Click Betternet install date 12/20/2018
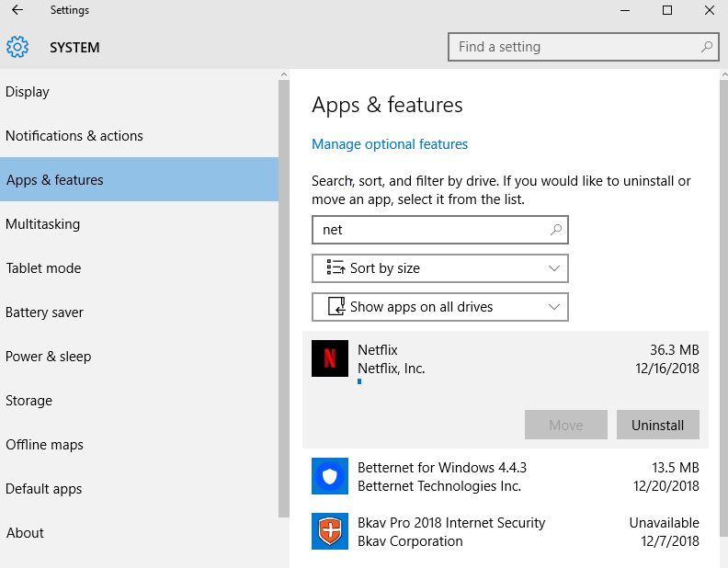Viewport: 728px width, 568px height. click(x=666, y=486)
